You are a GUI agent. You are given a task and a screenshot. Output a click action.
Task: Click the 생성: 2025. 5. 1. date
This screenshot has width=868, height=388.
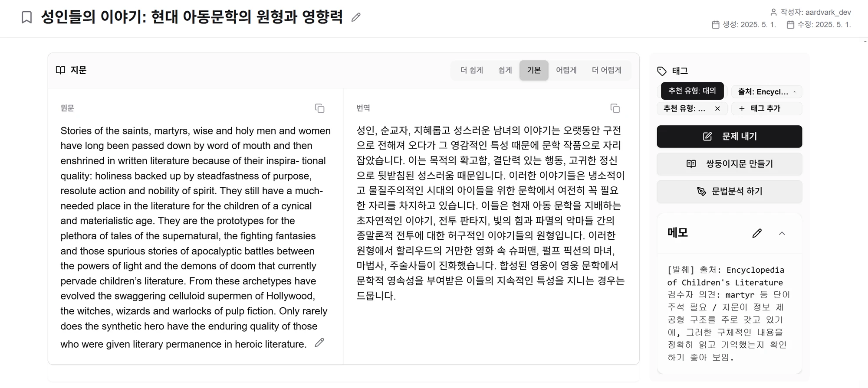point(749,25)
